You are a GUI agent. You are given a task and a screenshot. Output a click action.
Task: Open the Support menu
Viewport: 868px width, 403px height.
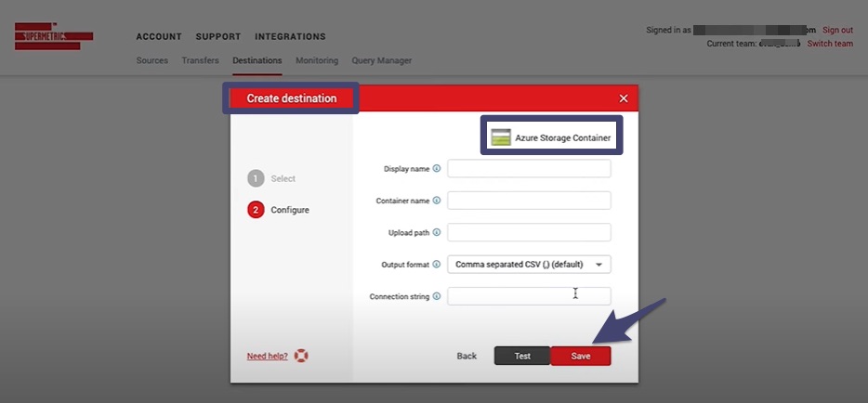218,37
